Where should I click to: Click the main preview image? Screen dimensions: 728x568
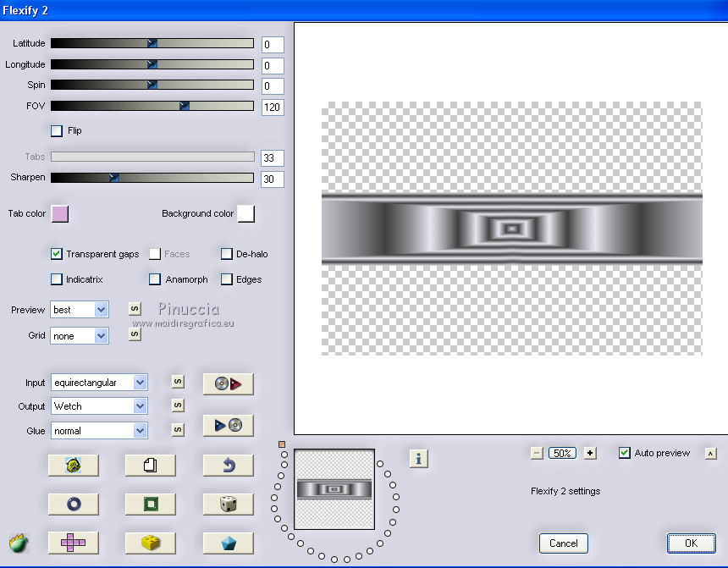(x=511, y=229)
